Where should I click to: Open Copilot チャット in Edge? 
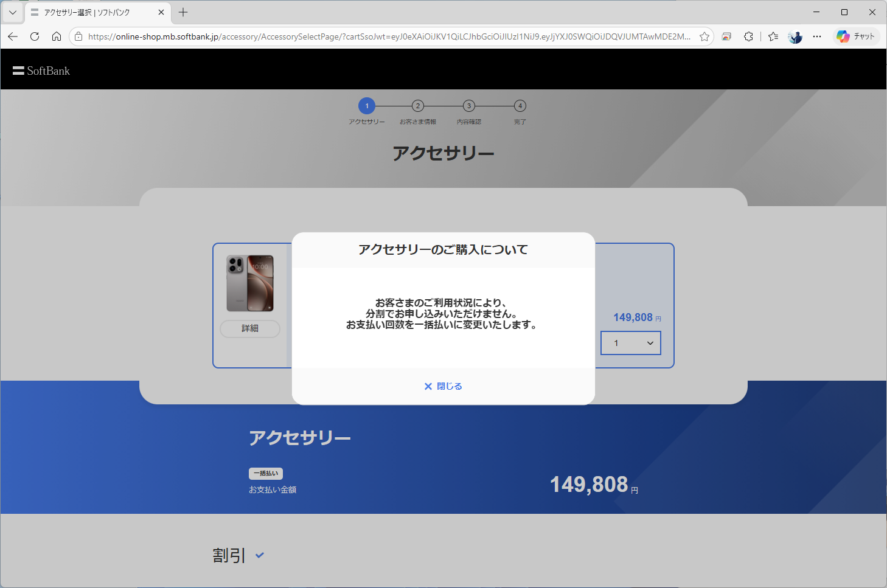coord(855,36)
